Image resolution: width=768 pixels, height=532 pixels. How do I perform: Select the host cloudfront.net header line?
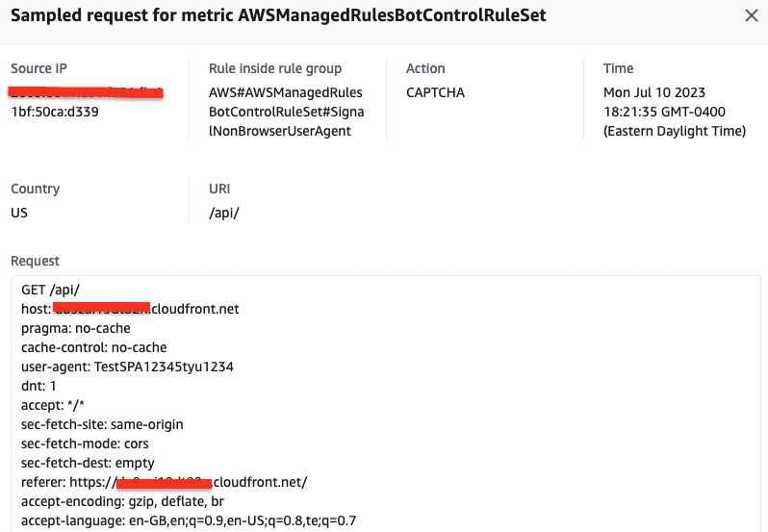point(130,309)
